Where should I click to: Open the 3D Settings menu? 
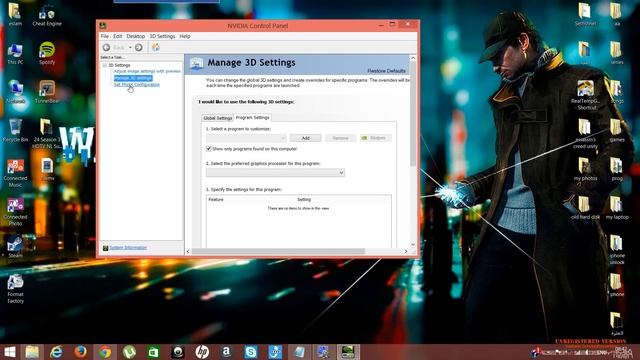point(162,36)
